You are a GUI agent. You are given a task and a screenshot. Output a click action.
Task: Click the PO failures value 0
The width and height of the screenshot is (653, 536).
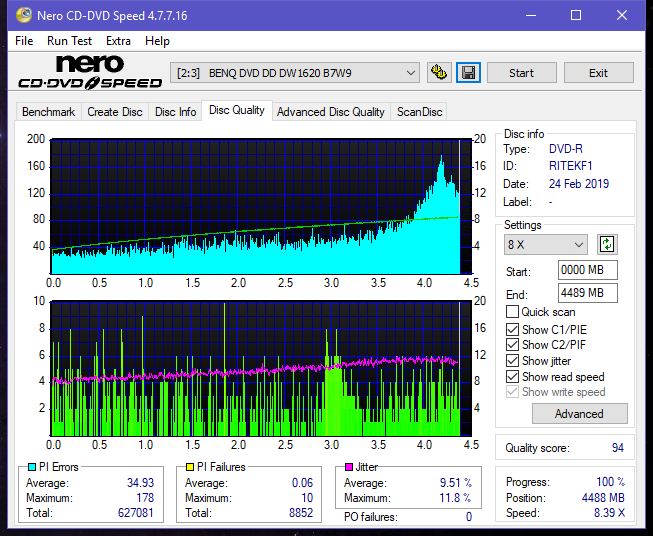coord(469,517)
